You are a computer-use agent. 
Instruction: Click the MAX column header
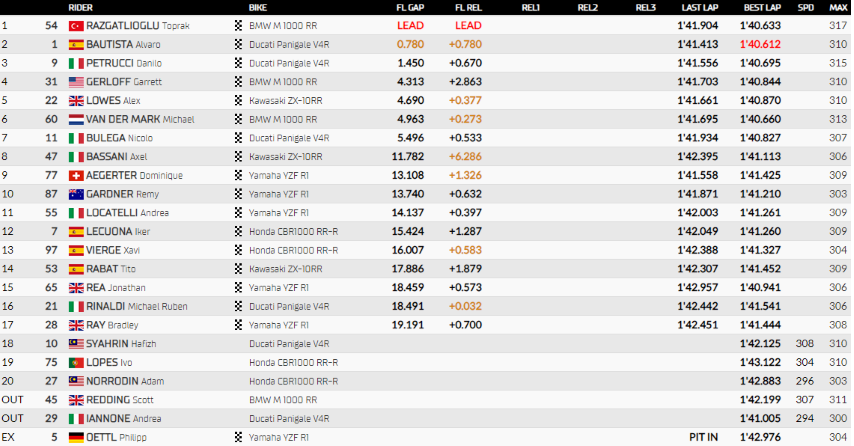(838, 8)
